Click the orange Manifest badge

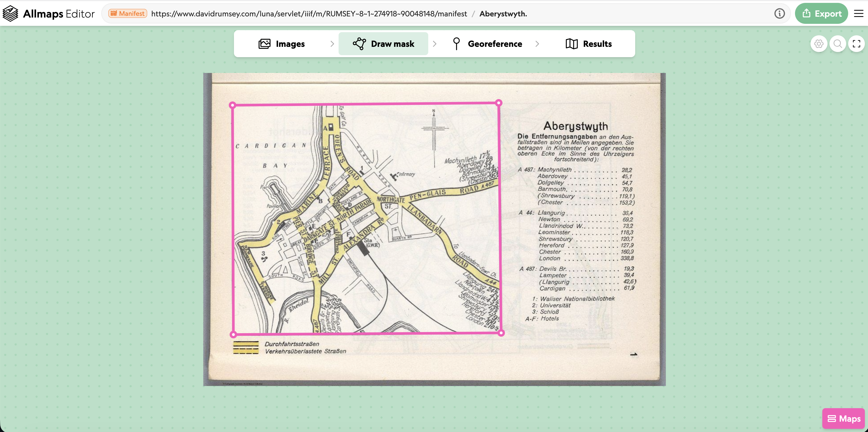(128, 14)
